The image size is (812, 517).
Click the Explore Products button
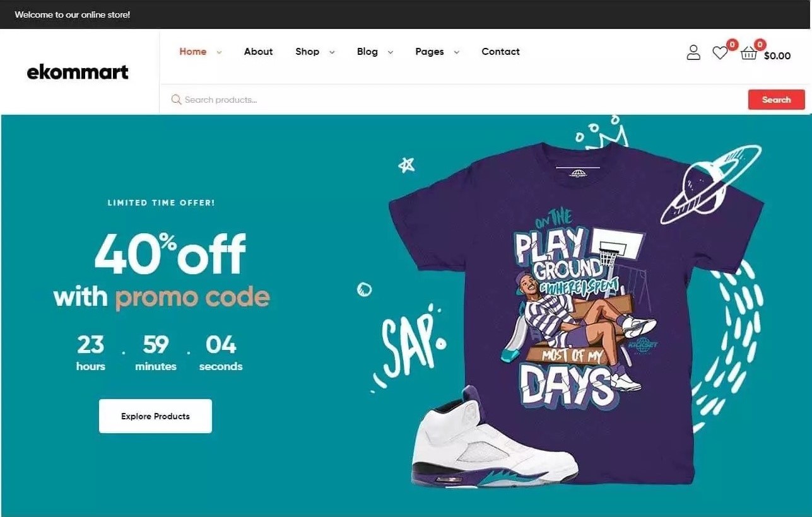[155, 416]
